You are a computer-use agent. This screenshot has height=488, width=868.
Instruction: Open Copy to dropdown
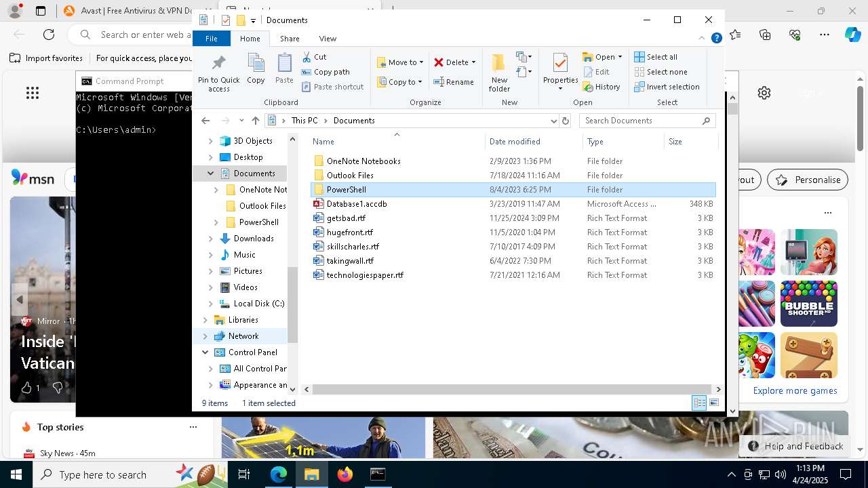399,82
